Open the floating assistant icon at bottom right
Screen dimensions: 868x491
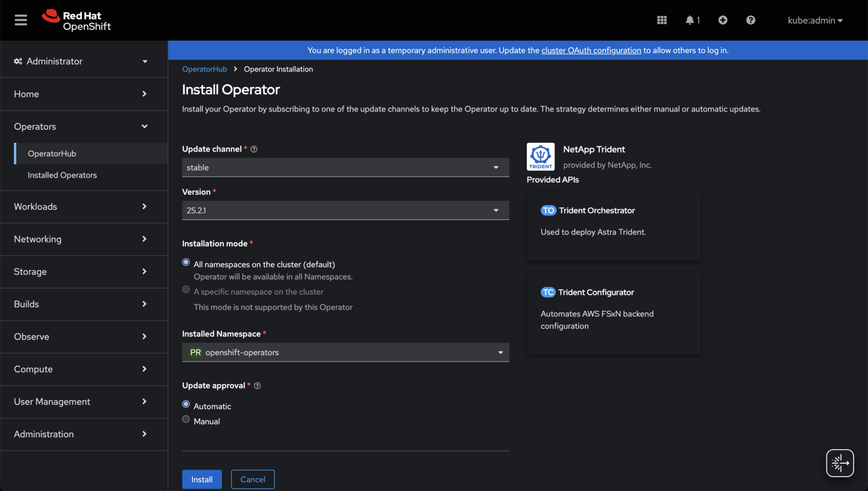840,463
